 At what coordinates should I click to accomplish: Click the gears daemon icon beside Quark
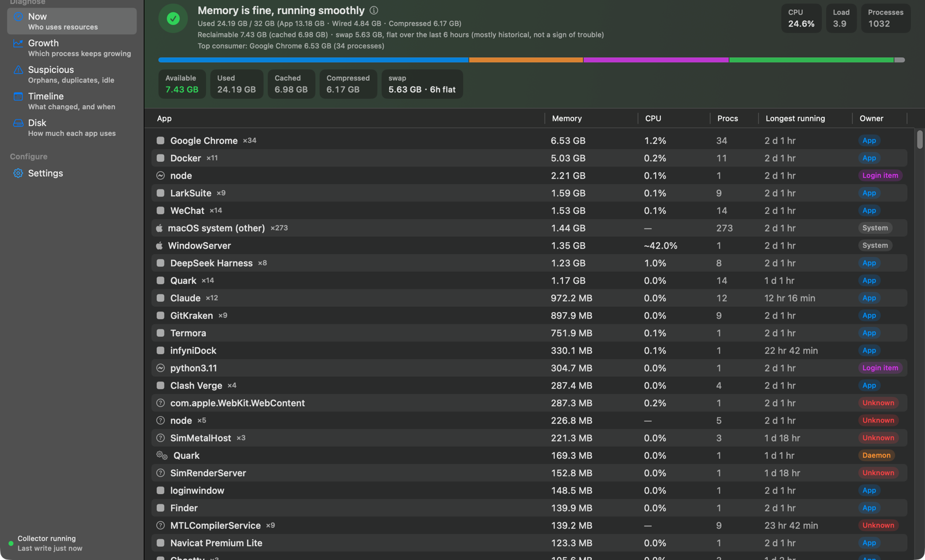click(x=162, y=455)
